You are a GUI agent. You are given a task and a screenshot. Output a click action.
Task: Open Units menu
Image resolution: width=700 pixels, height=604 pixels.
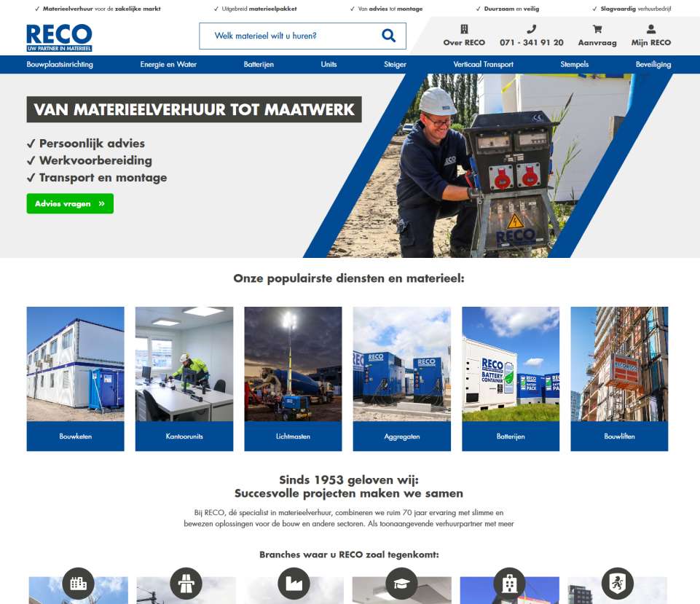coord(329,64)
